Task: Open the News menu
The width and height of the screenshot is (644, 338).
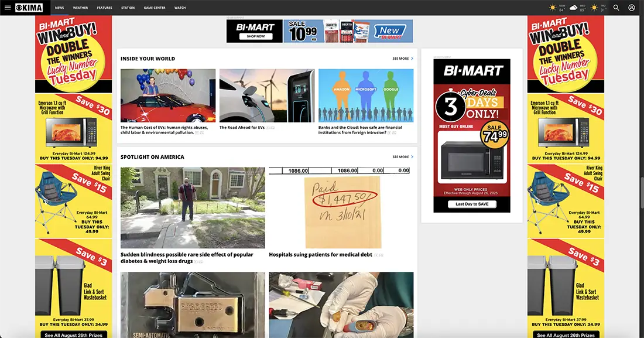Action: point(60,8)
